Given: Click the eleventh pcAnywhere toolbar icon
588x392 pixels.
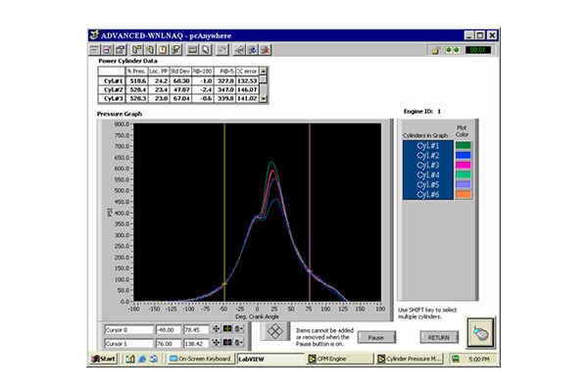Looking at the screenshot, I should (239, 50).
